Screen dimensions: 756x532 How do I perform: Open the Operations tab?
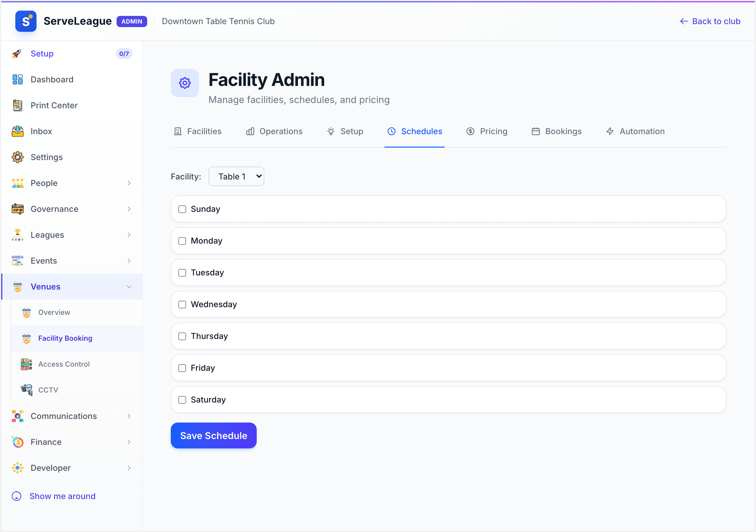pos(274,131)
